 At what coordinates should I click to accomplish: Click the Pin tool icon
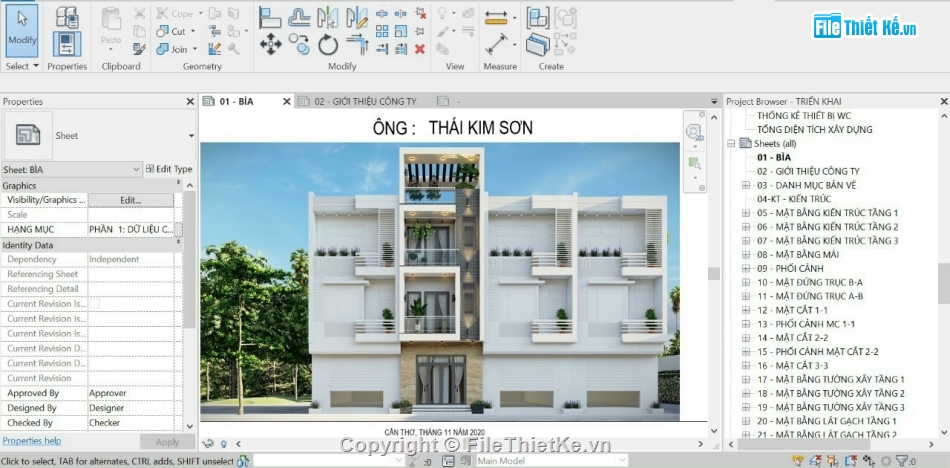pyautogui.click(x=420, y=31)
